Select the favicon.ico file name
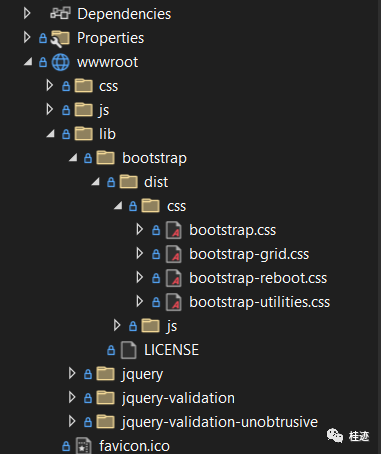The width and height of the screenshot is (381, 454). pos(134,446)
